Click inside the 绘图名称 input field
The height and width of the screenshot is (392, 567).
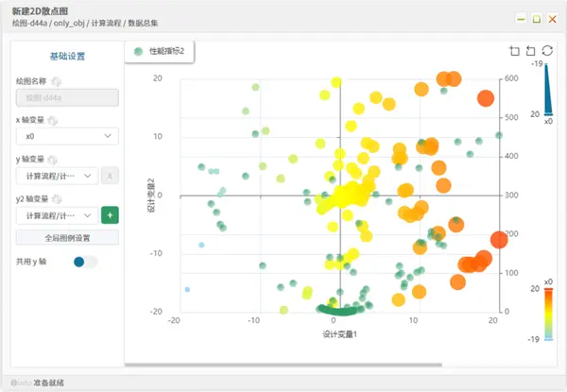pyautogui.click(x=67, y=98)
